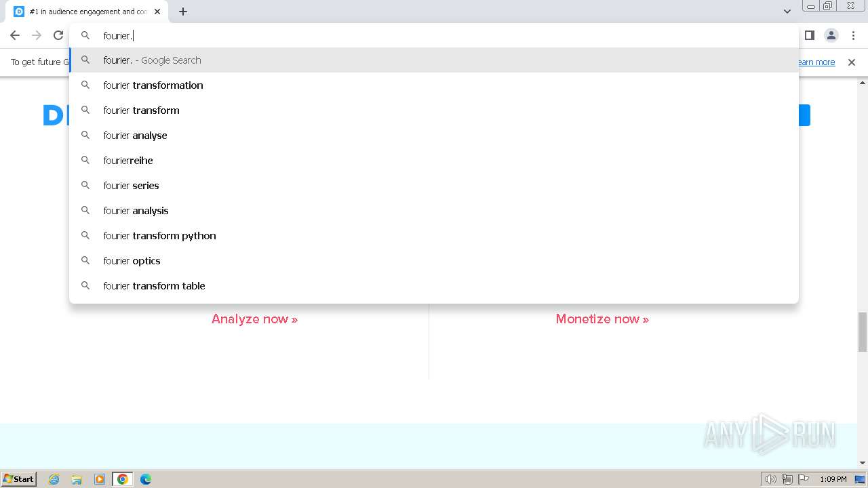The width and height of the screenshot is (868, 488).
Task: Follow the 'Learn more' link in the info bar
Action: click(x=815, y=62)
